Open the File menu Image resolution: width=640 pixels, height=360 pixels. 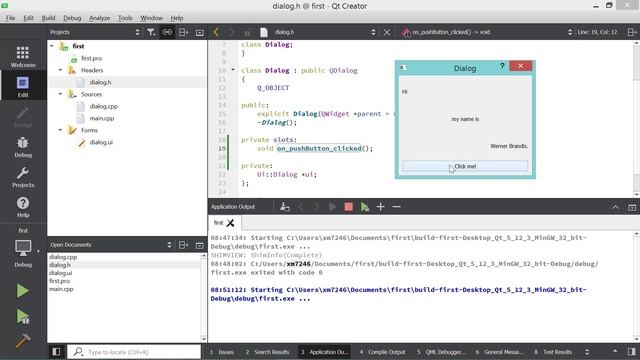tap(10, 18)
